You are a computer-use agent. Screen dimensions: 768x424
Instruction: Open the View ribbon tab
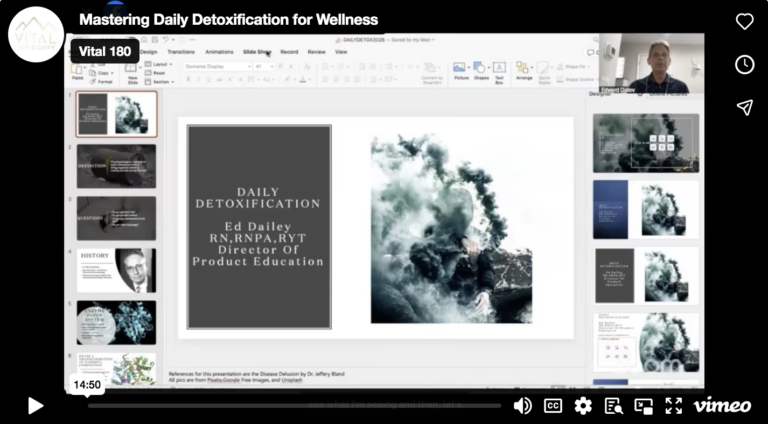341,52
